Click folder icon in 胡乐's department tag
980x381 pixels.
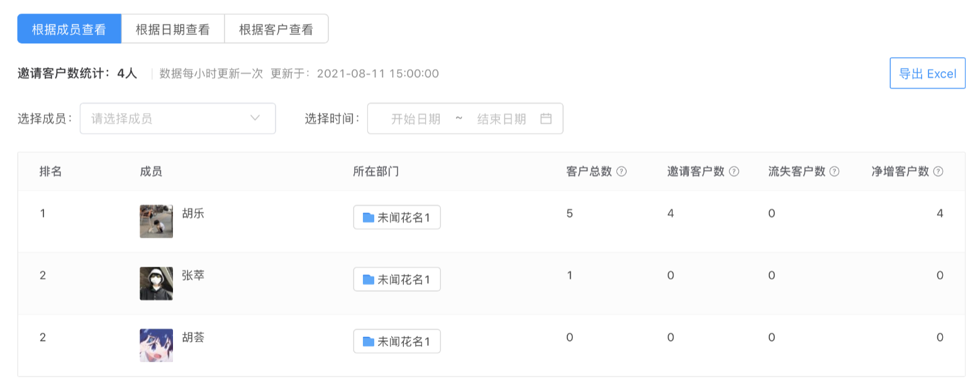coord(369,218)
